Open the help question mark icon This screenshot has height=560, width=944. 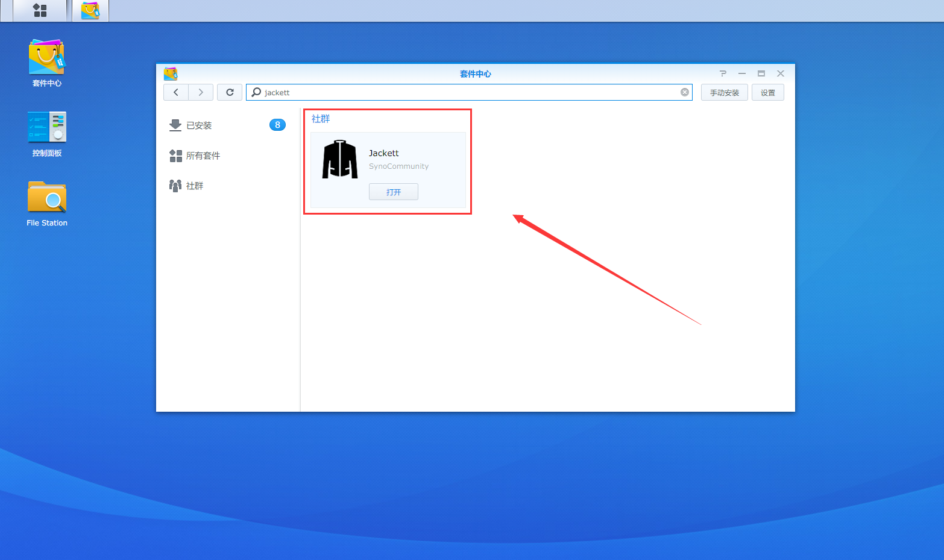(x=723, y=74)
